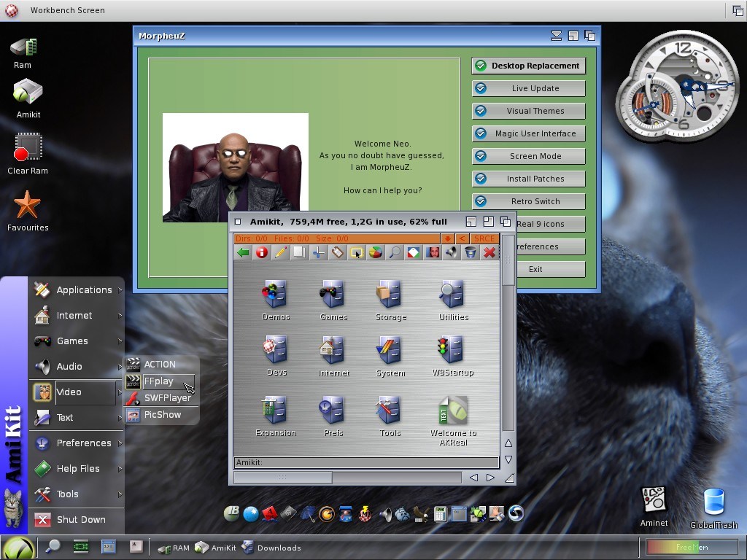
Task: Click the green back arrow in Amikit toolbar
Action: click(243, 253)
